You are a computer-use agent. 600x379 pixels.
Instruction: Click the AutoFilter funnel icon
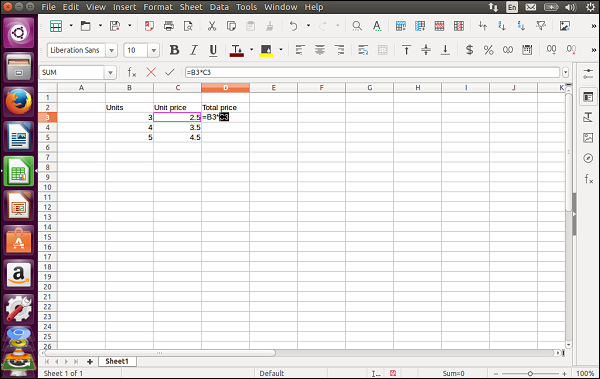coord(541,26)
